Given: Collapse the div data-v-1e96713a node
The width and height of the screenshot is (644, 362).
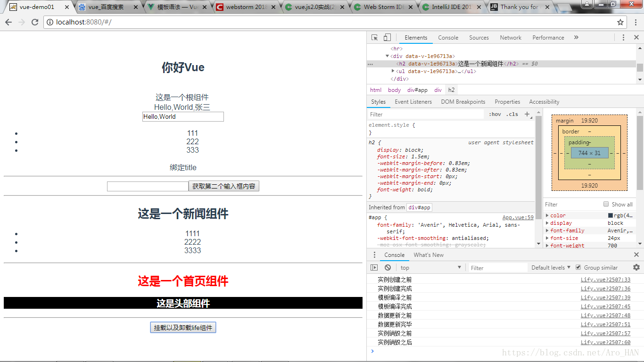Looking at the screenshot, I should [x=388, y=56].
